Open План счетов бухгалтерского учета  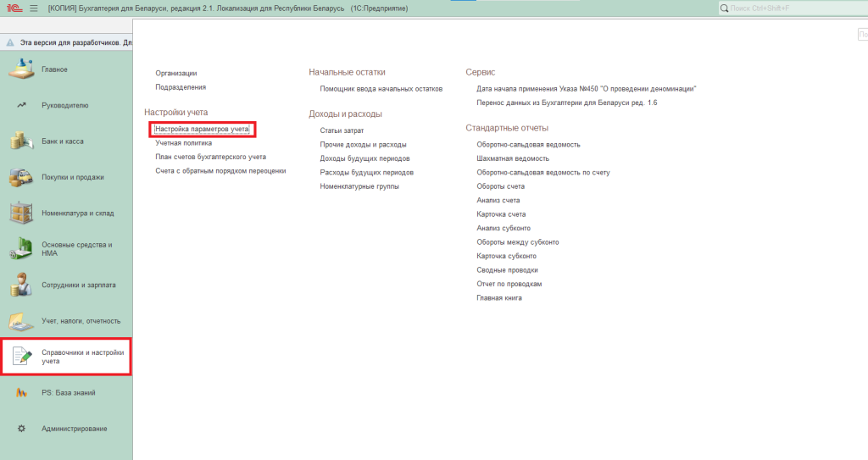click(210, 157)
